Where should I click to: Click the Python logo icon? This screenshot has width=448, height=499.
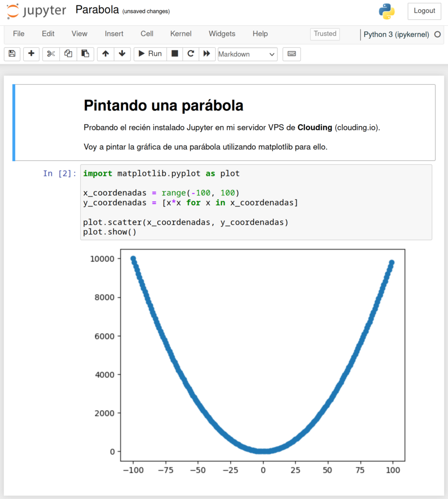[387, 12]
